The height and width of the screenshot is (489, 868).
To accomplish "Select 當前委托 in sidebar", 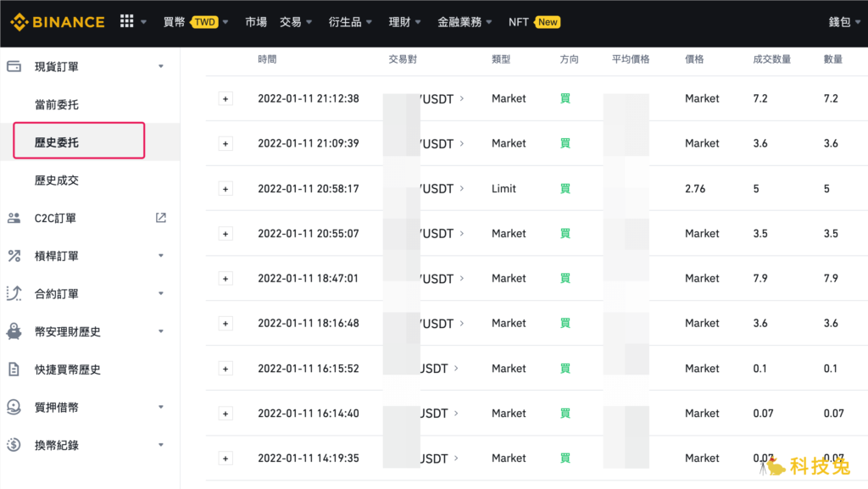I will coord(57,104).
